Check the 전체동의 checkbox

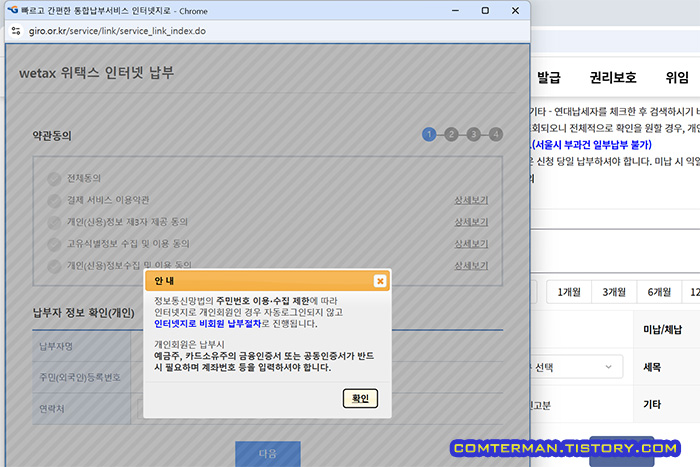click(54, 179)
